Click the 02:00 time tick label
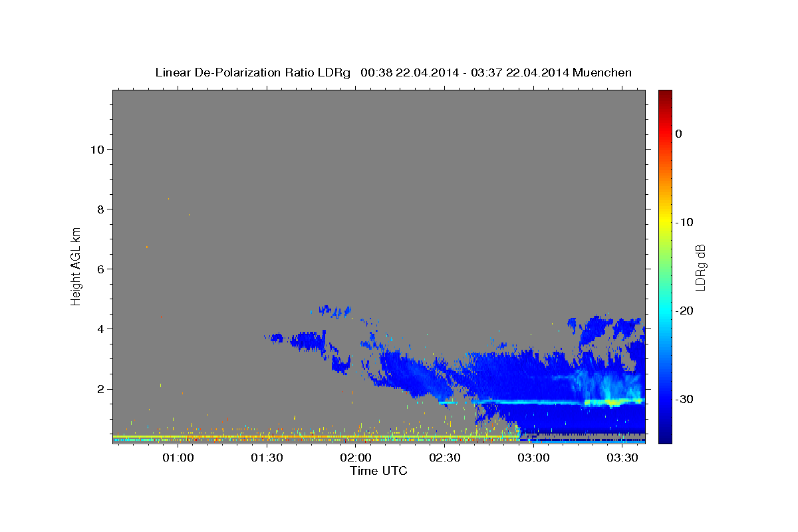This screenshot has width=798, height=532. [x=356, y=458]
